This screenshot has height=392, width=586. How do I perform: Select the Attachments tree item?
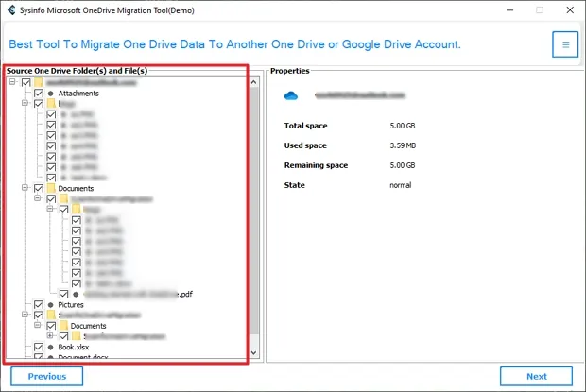[x=78, y=94]
